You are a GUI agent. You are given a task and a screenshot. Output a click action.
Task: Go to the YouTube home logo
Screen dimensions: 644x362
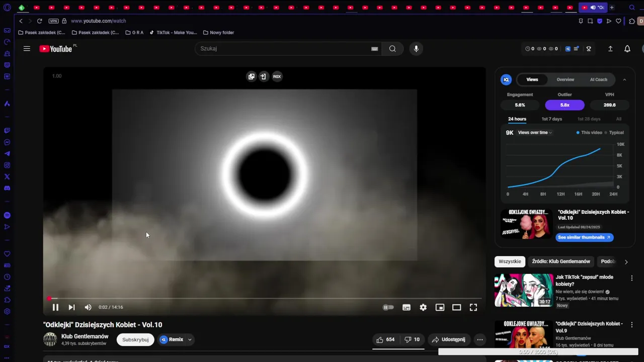[x=56, y=49]
